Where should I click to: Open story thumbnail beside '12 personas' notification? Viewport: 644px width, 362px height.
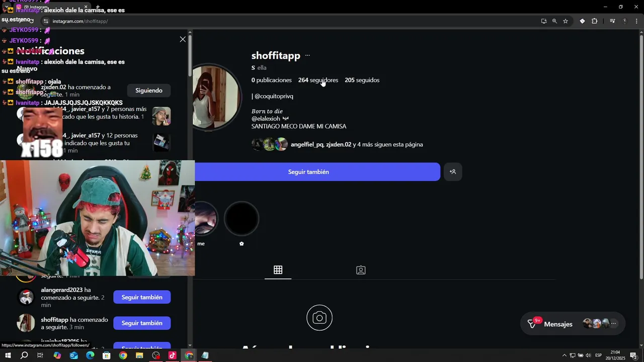coord(162,142)
